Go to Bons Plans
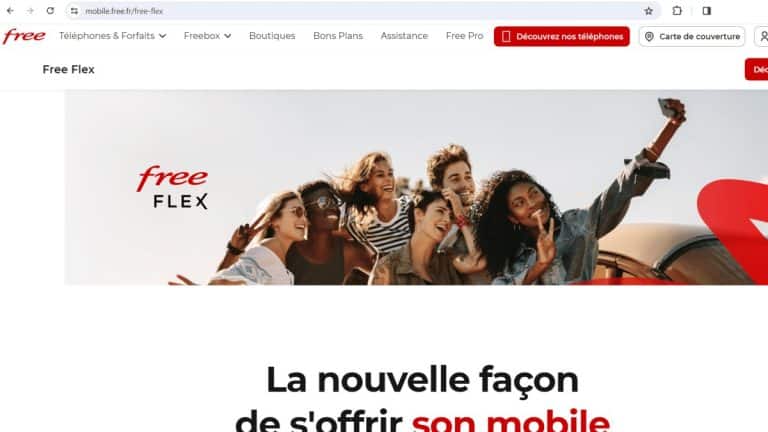Viewport: 768px width, 432px height. tap(338, 36)
